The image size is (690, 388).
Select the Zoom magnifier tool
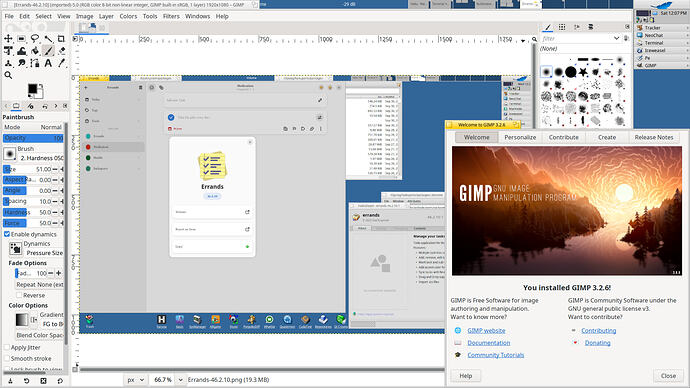click(8, 76)
